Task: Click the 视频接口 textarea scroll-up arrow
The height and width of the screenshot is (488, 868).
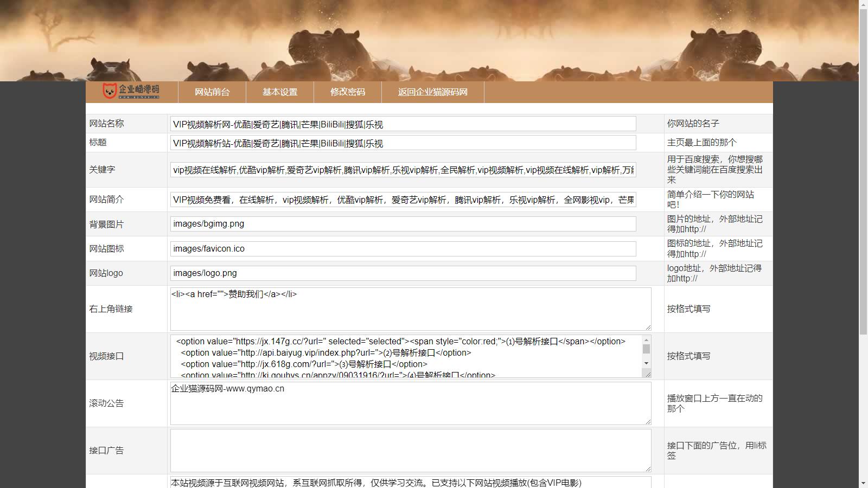Action: tap(646, 340)
